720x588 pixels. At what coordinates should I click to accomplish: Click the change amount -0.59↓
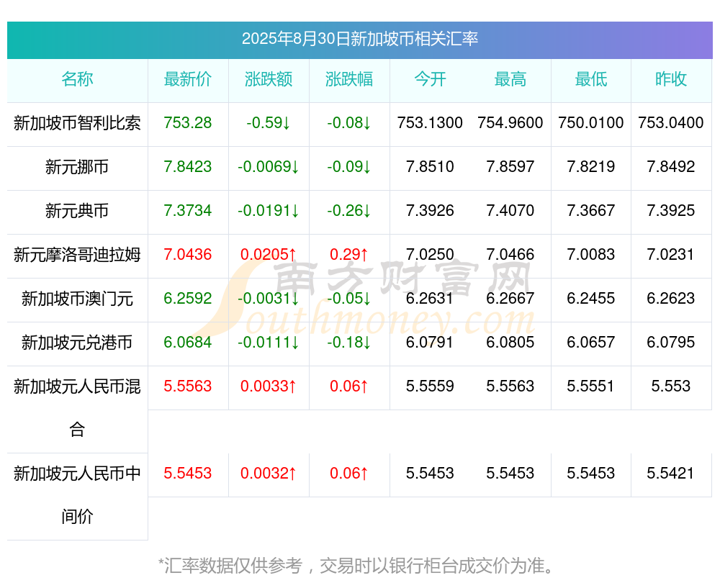269,122
